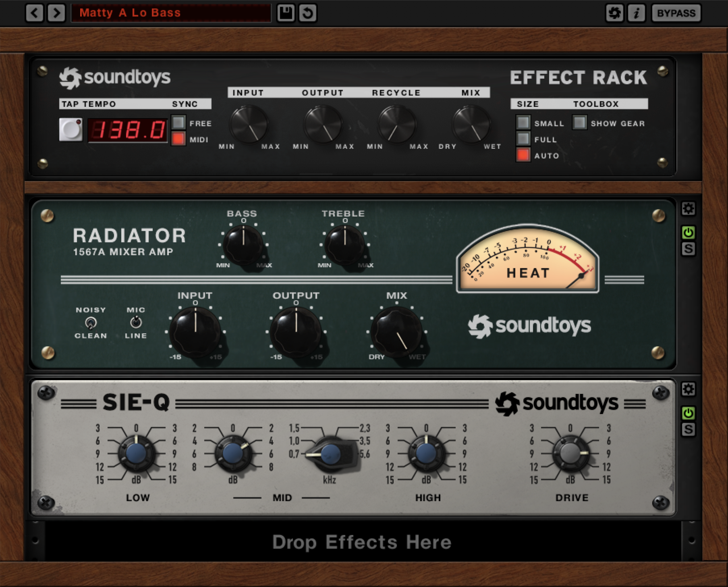Open the Sie-Q settings gear menu
Image resolution: width=728 pixels, height=587 pixels.
pos(688,389)
